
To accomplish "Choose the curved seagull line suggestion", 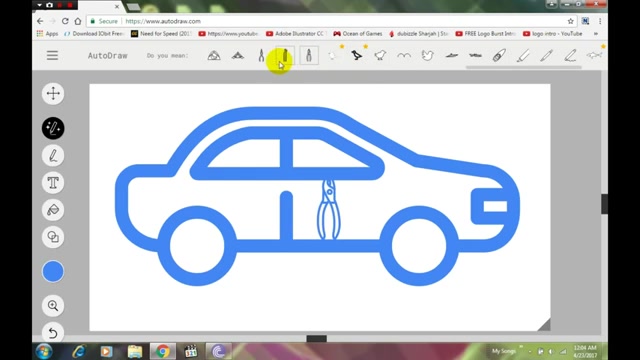I will [x=404, y=56].
